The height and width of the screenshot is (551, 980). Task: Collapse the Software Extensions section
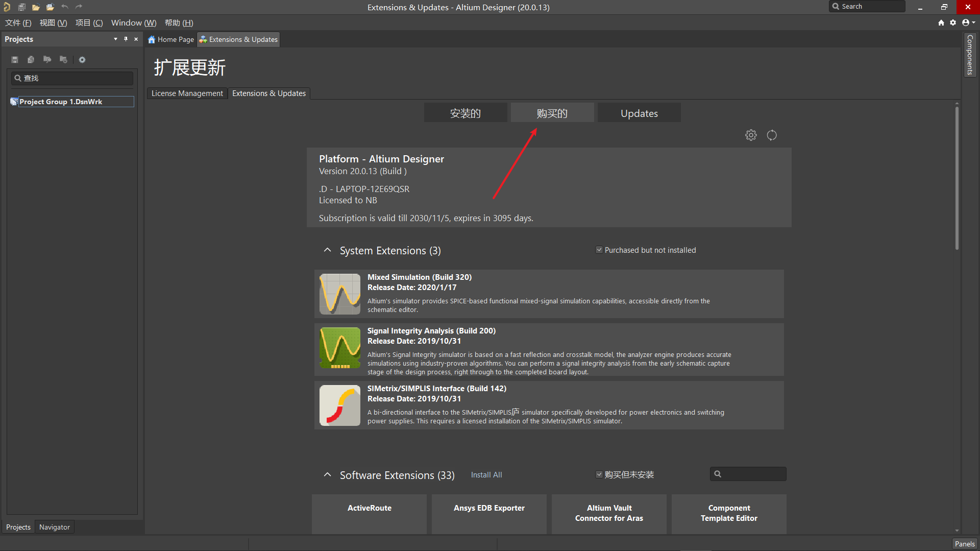coord(327,475)
